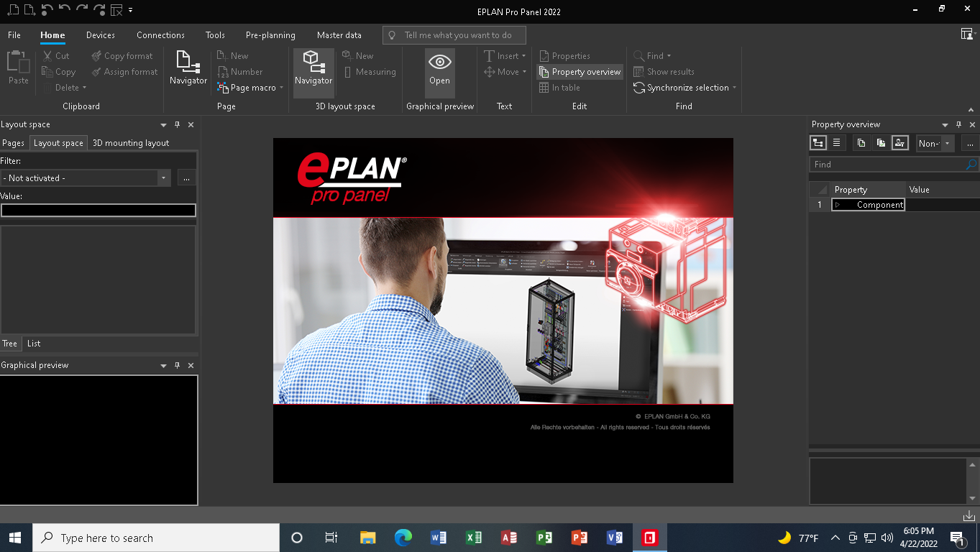Click first copy-check icon in Property overview

click(861, 143)
